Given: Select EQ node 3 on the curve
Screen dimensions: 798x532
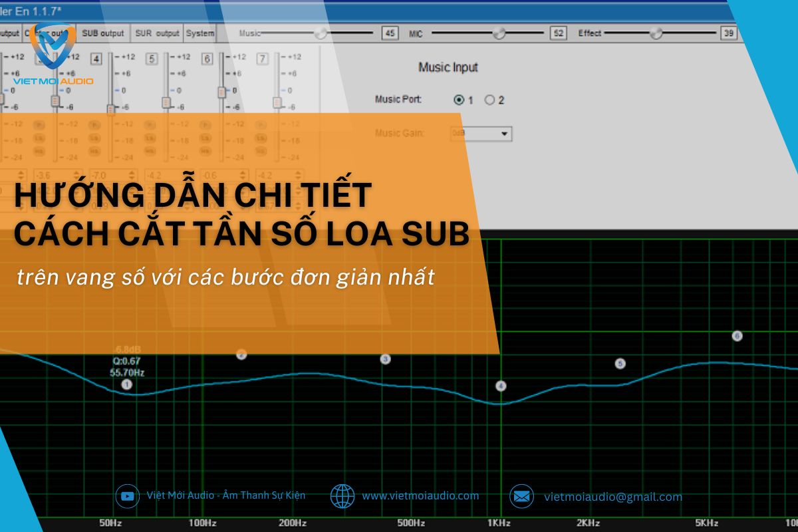Looking at the screenshot, I should [x=385, y=359].
